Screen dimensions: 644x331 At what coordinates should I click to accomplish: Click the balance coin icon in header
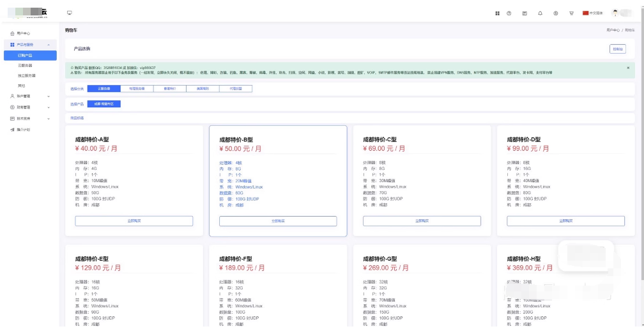556,13
